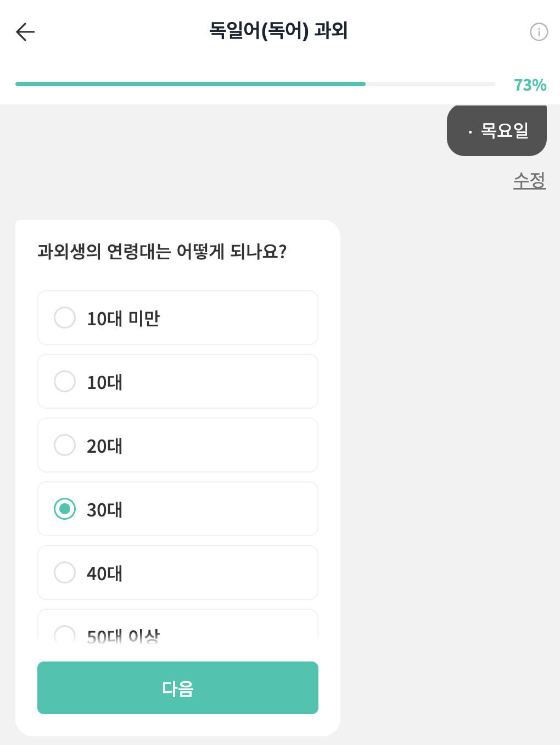The width and height of the screenshot is (560, 745).
Task: Tap the 30대 label text
Action: (x=105, y=510)
